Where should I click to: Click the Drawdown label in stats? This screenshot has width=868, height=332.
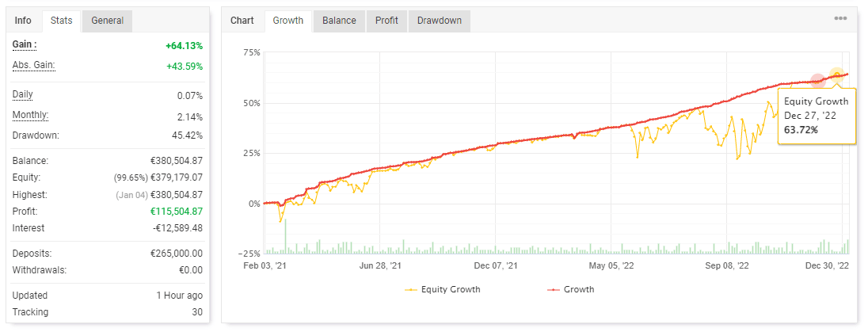[x=36, y=135]
